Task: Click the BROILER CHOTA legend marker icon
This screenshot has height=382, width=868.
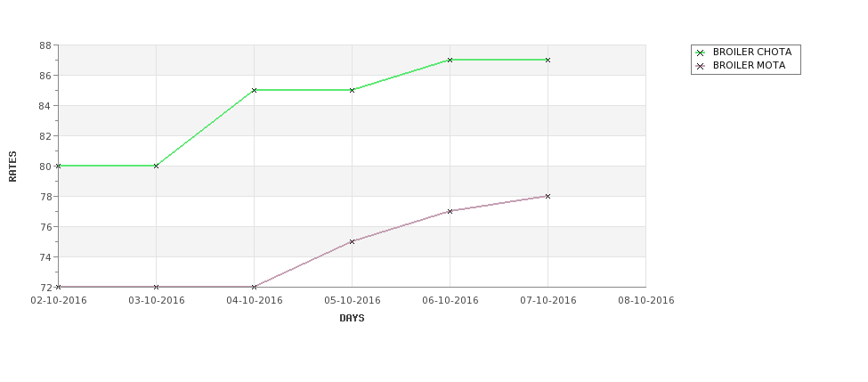Action: (x=701, y=53)
